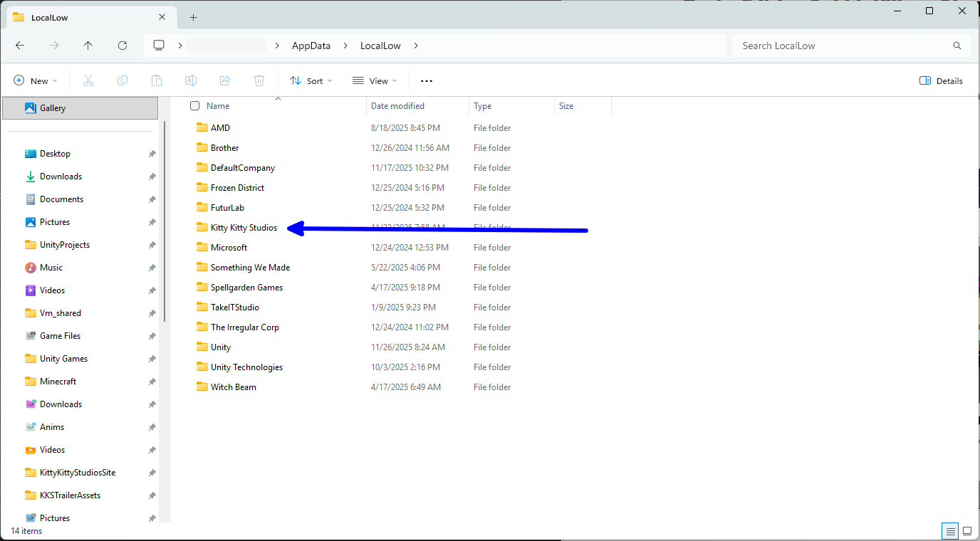Refresh the current folder view
Screen dimensions: 980x541
click(122, 46)
